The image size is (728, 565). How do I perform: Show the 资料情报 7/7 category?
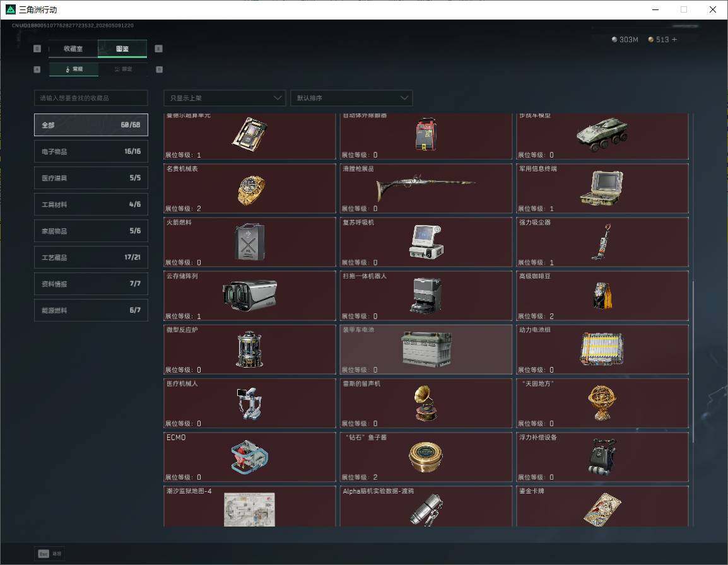point(91,284)
